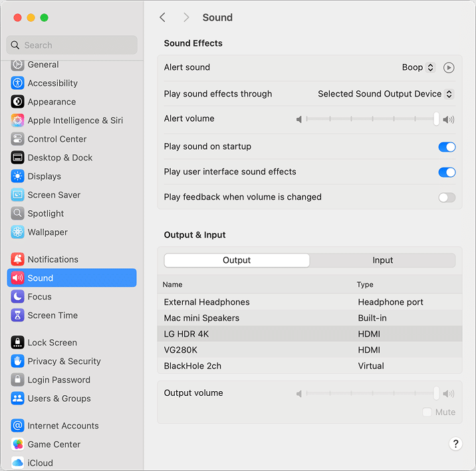Expand Play sound effects through dropdown
The height and width of the screenshot is (471, 476).
point(385,94)
